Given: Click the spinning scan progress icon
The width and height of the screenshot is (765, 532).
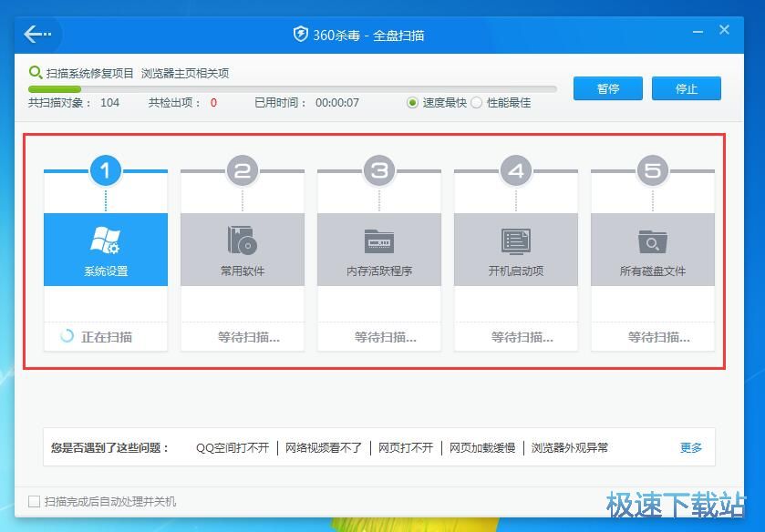Looking at the screenshot, I should click(67, 335).
